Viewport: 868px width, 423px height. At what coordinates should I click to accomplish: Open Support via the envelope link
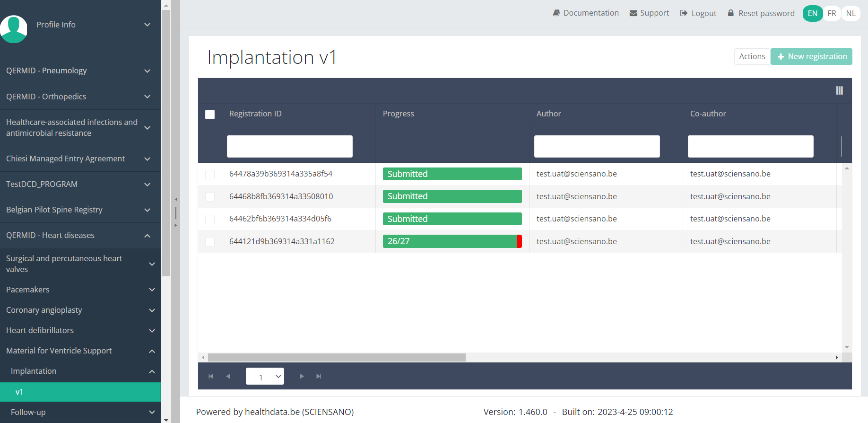tap(649, 13)
